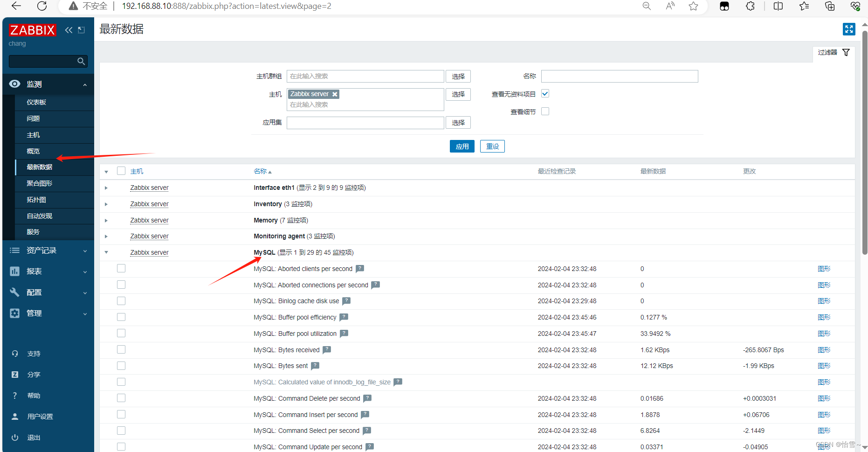Check the Bytes received row
Image resolution: width=868 pixels, height=452 pixels.
(121, 350)
